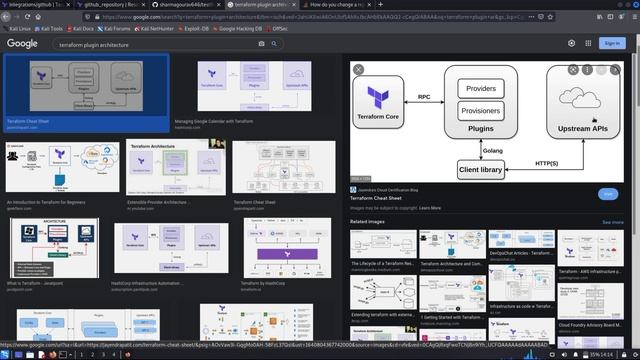Screen dimensions: 640x360
Task: Click the magnifier search button
Action: click(274, 44)
